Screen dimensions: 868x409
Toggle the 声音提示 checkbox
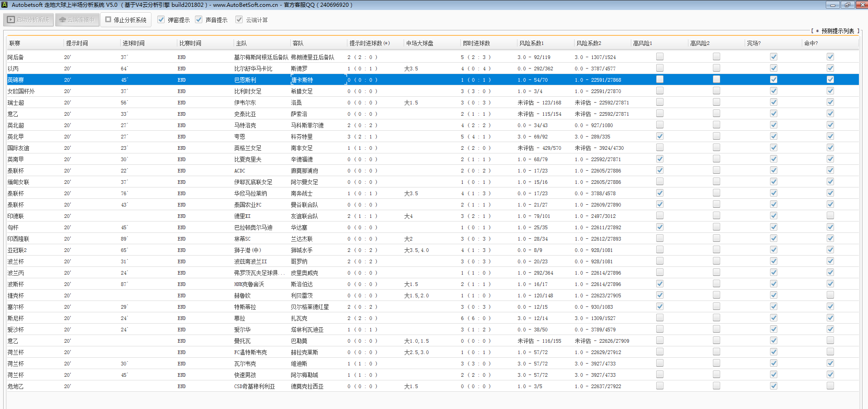point(199,20)
